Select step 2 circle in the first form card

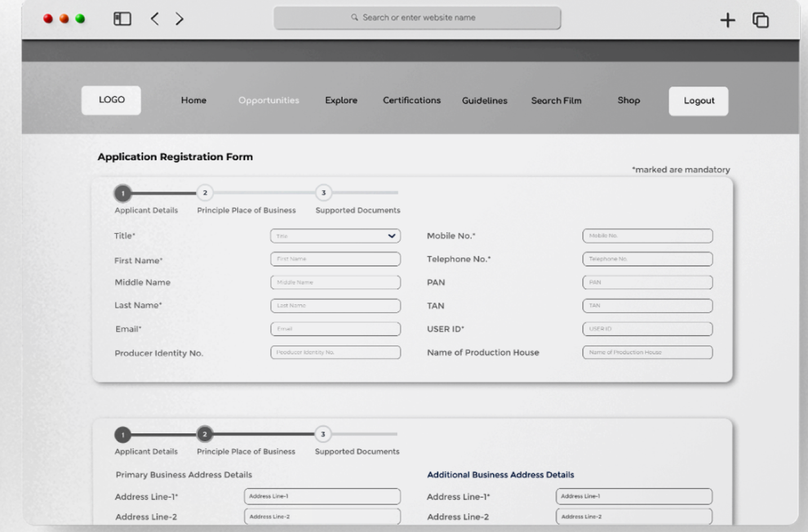[x=205, y=193]
